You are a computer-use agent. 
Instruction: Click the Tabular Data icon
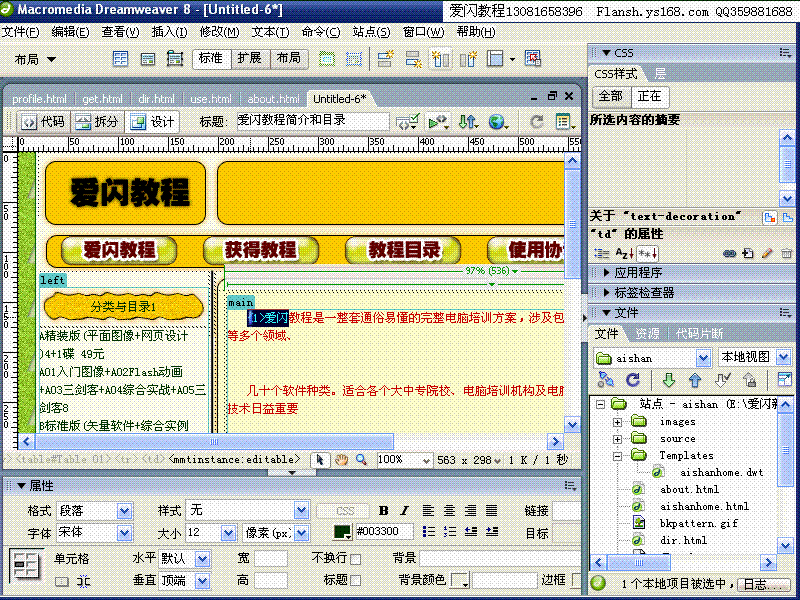coord(533,59)
